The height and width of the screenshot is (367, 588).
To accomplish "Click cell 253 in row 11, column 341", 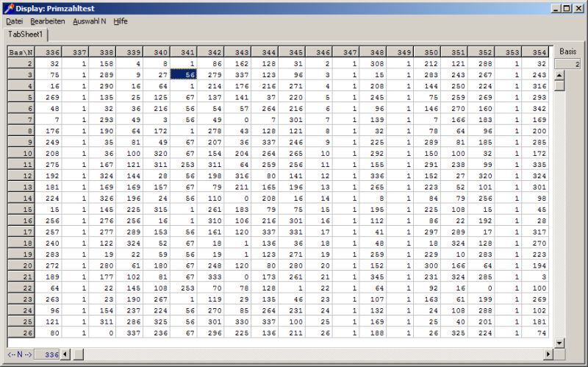I will 183,164.
